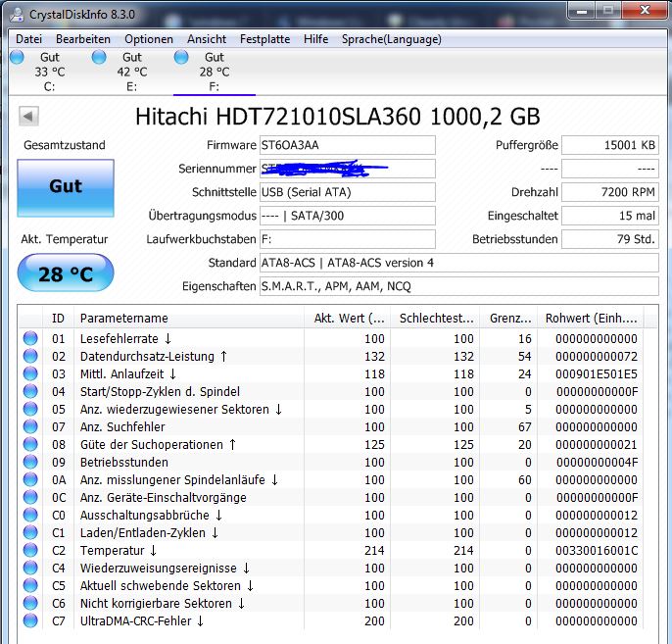The image size is (672, 644).
Task: Click the Übertragungsmodus field SATA/300
Action: (x=347, y=216)
